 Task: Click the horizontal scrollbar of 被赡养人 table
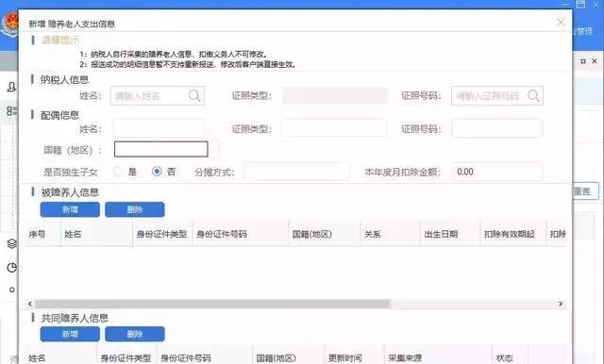click(212, 304)
